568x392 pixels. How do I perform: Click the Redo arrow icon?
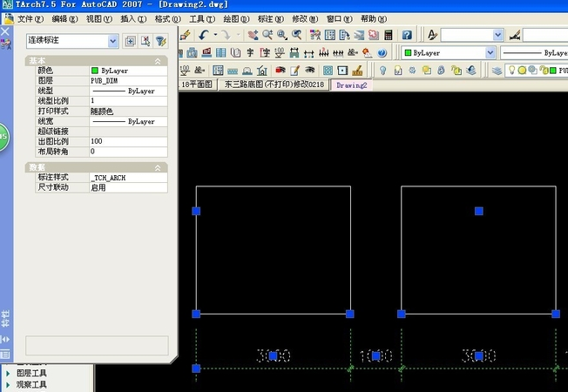[x=226, y=35]
